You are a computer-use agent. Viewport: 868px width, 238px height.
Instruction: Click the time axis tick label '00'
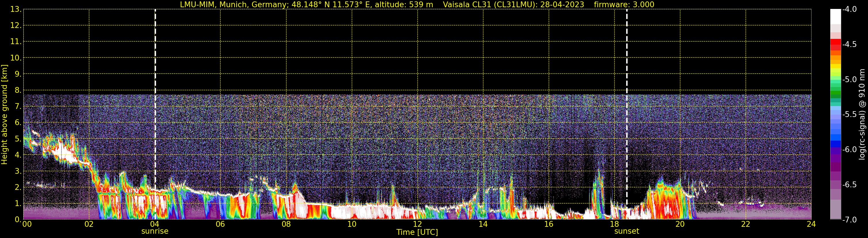27,224
